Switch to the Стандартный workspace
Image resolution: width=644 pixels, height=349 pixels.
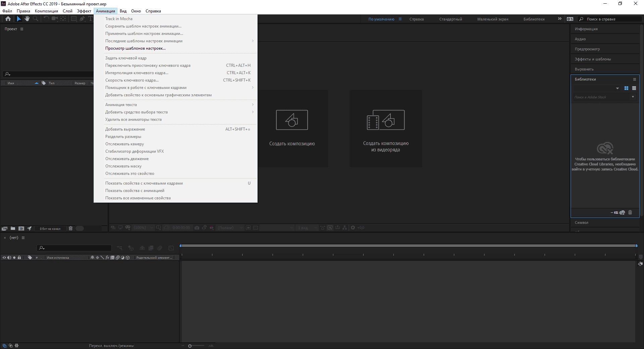pyautogui.click(x=450, y=19)
